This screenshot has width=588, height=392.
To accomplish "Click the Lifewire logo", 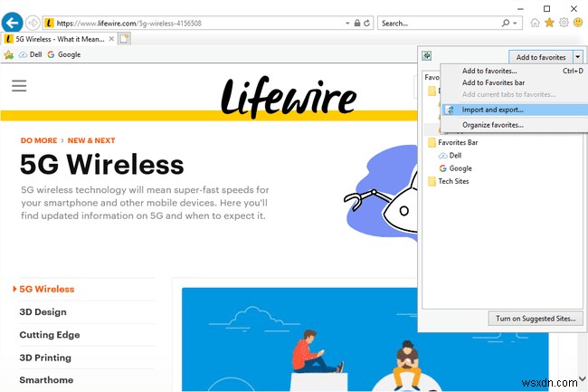I will (289, 97).
